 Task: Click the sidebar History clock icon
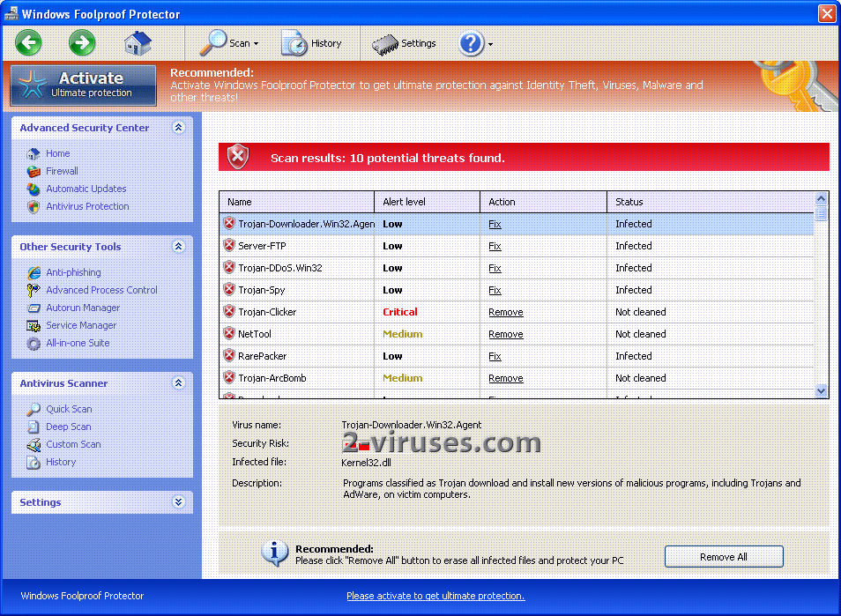33,463
